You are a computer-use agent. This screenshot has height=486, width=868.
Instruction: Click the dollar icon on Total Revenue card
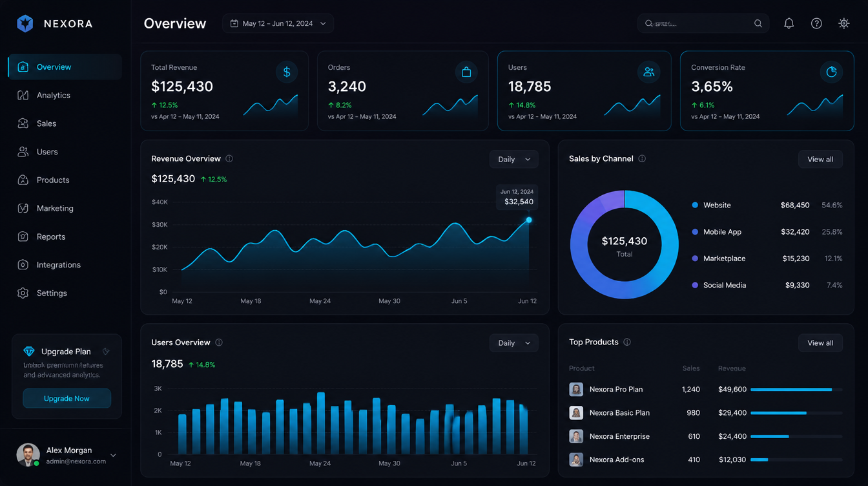[287, 72]
